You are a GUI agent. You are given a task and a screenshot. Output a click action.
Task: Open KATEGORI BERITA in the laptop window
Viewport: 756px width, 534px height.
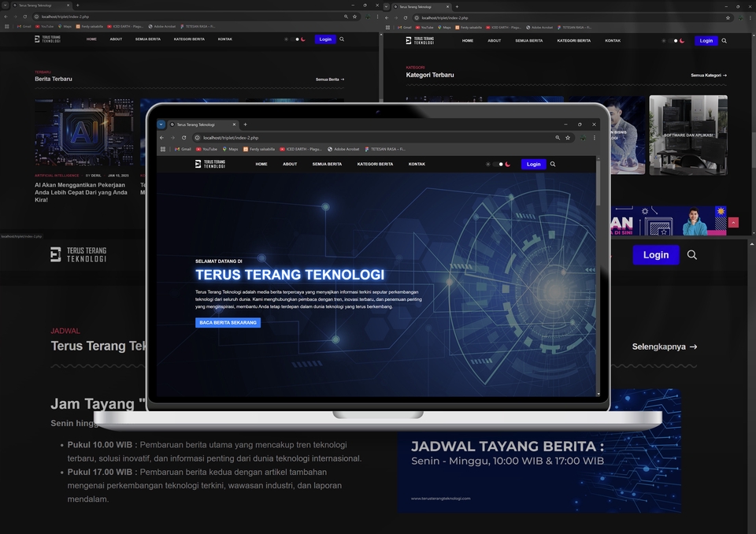click(375, 164)
